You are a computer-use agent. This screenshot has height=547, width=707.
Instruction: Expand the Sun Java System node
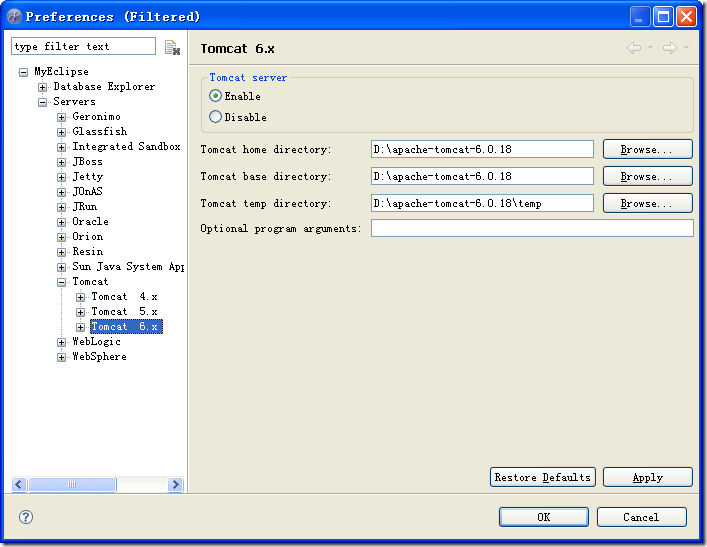(x=61, y=267)
